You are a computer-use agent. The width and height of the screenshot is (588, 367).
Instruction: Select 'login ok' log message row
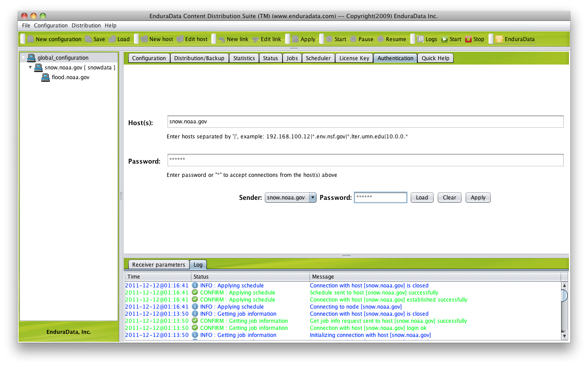[343, 328]
